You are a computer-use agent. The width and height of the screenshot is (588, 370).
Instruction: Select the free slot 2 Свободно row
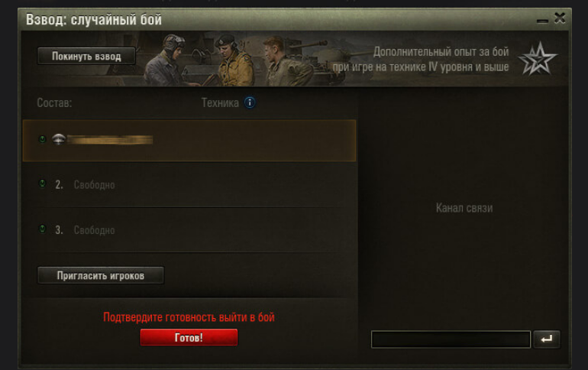(x=189, y=185)
